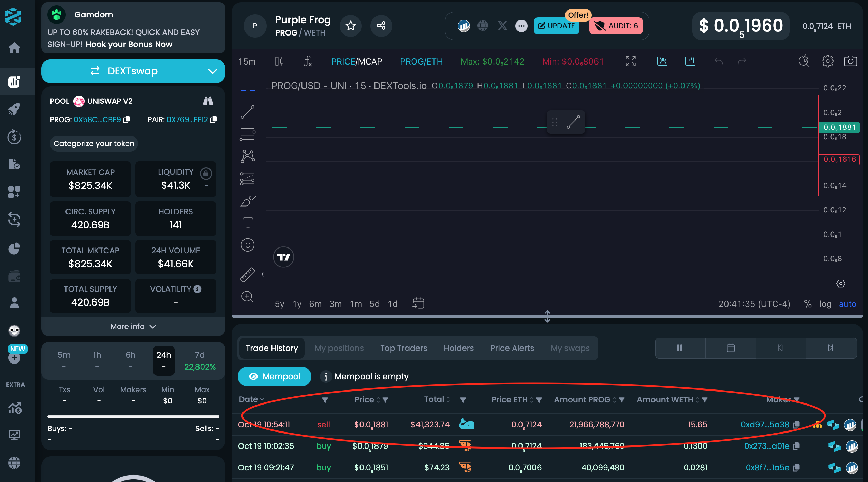868x482 pixels.
Task: Select the 24h stats period tab
Action: click(x=164, y=361)
